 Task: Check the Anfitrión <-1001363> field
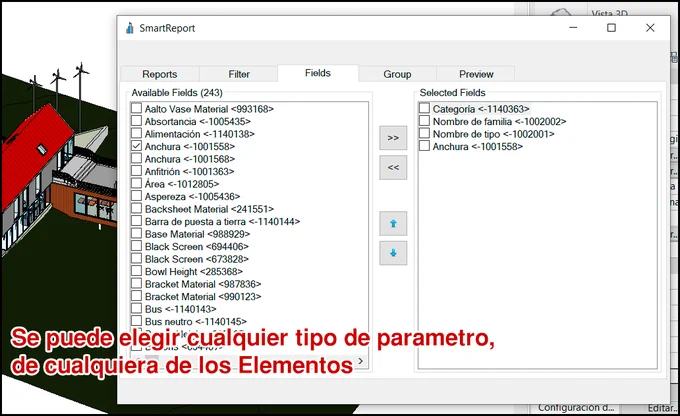click(136, 171)
